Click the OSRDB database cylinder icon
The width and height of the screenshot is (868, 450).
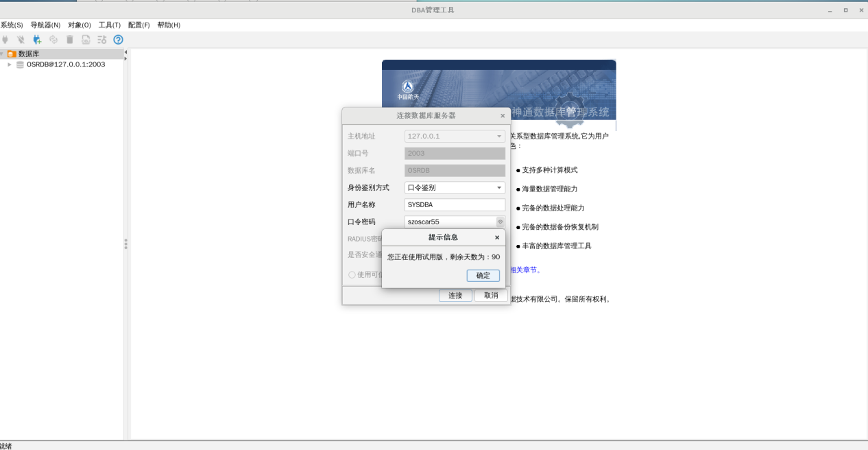[20, 64]
